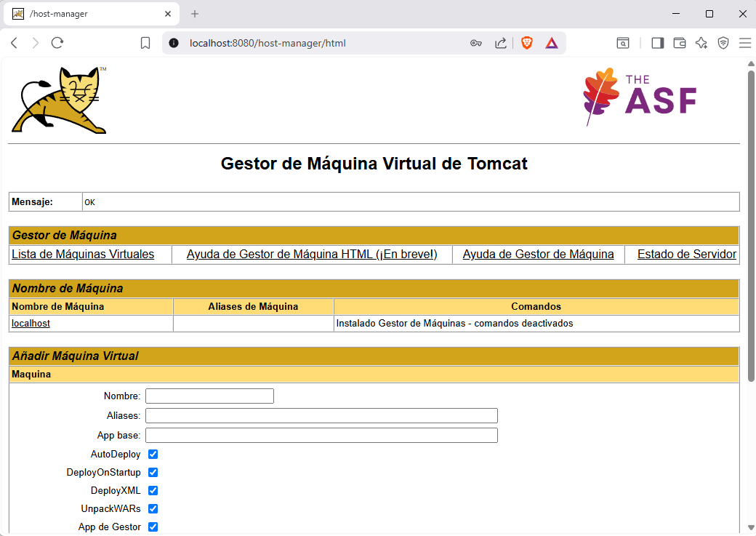Open the Brave Wallet icon
756x536 pixels.
(x=680, y=43)
